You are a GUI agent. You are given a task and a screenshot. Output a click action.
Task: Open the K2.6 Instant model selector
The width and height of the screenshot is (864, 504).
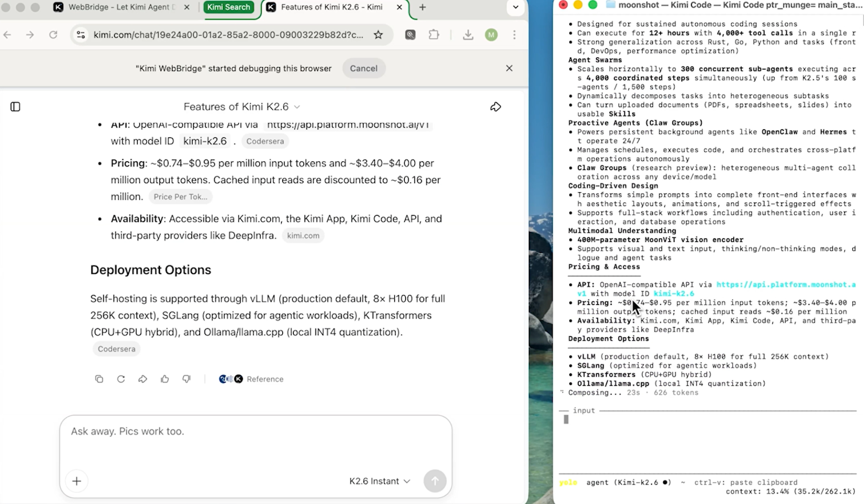pos(379,481)
